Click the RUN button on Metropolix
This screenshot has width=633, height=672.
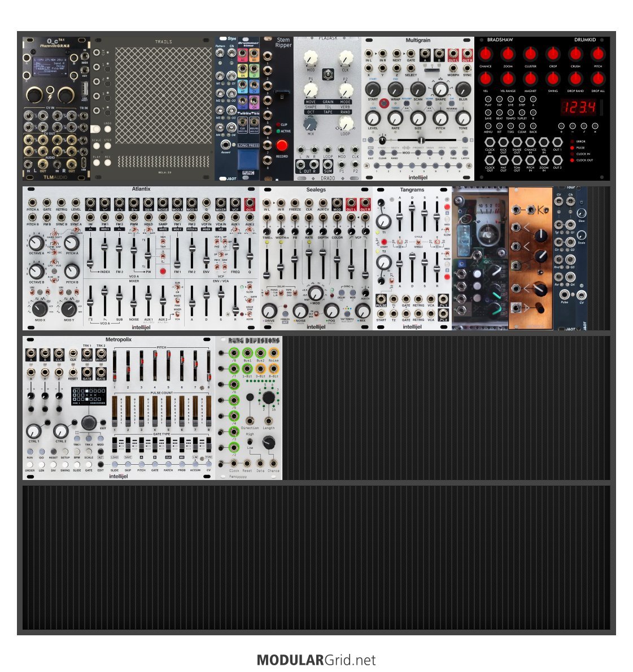(x=30, y=452)
